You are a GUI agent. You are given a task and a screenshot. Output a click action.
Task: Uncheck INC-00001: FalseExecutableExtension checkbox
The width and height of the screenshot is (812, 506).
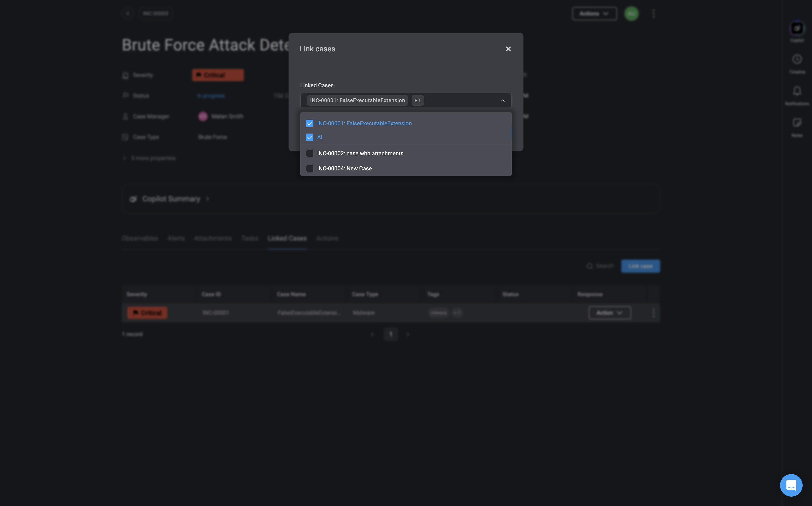[x=309, y=123]
